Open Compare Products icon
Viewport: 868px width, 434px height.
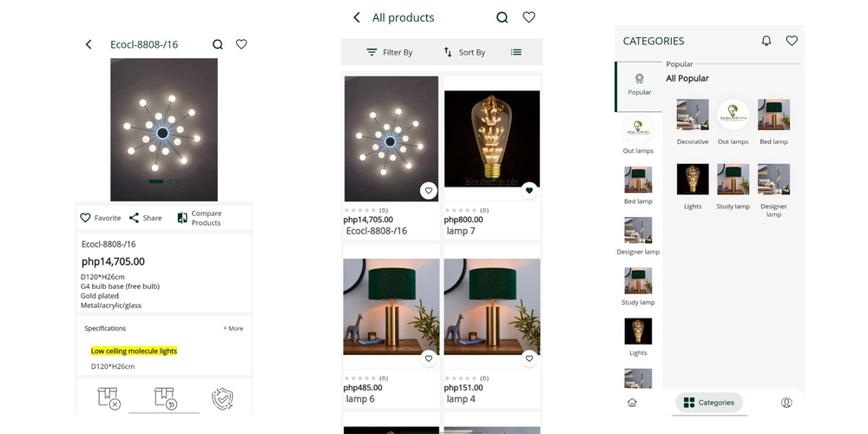pyautogui.click(x=182, y=218)
